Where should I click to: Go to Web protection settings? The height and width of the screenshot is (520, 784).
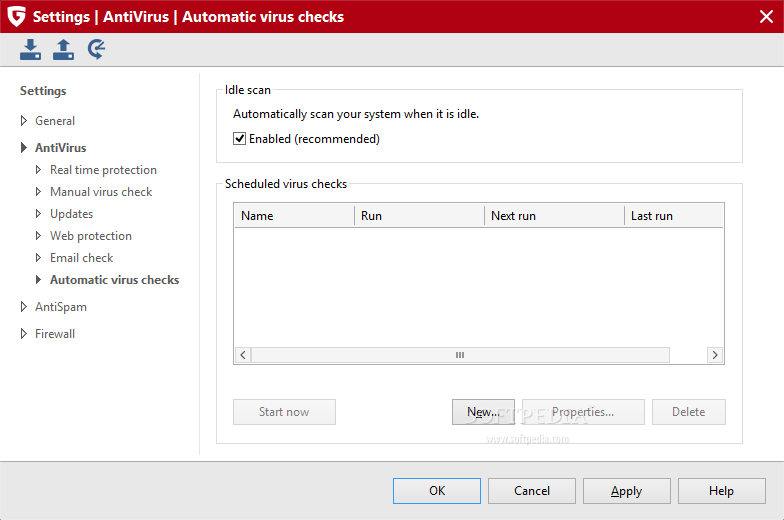(x=91, y=236)
